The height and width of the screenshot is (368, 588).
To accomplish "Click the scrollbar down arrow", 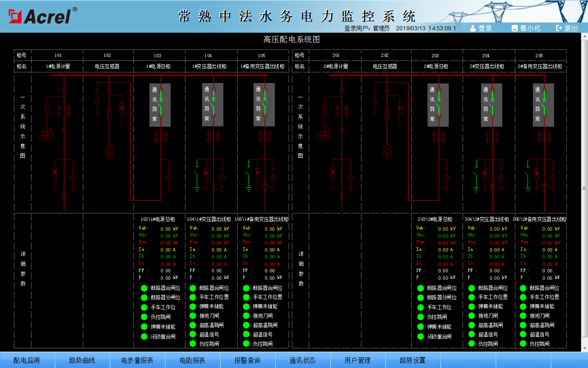I will tap(585, 348).
